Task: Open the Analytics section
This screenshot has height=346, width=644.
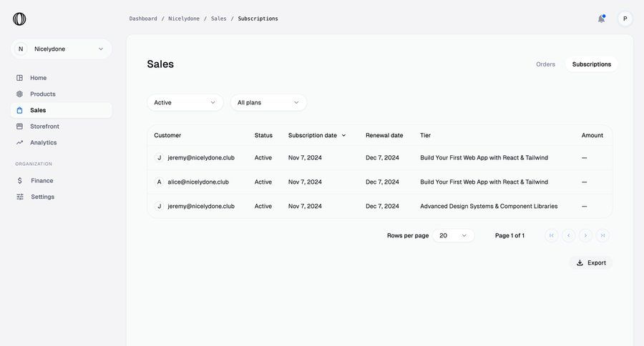Action: coord(43,143)
